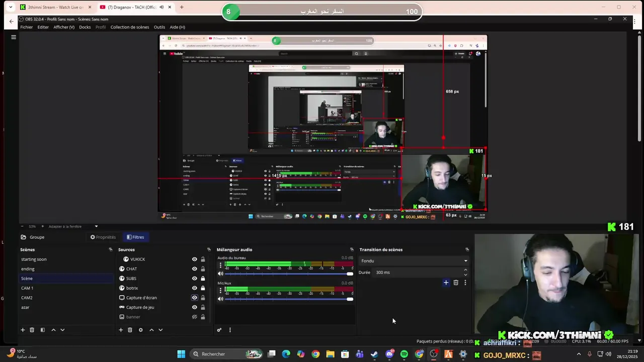Unlock the SUBS source
644x362 pixels.
[203, 279]
